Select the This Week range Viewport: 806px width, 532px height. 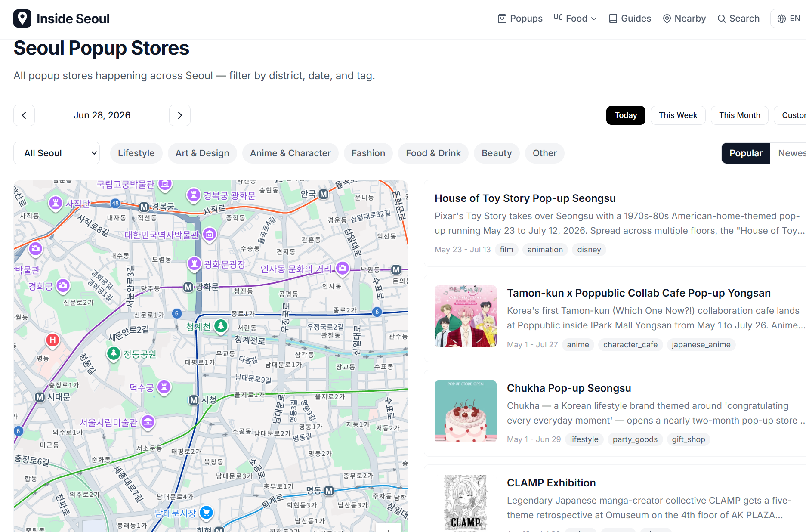[678, 115]
